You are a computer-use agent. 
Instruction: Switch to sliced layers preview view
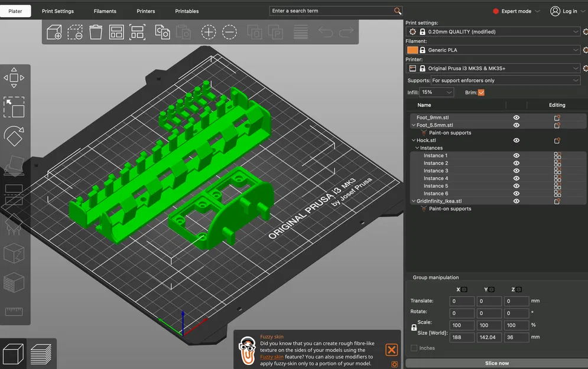coord(41,354)
